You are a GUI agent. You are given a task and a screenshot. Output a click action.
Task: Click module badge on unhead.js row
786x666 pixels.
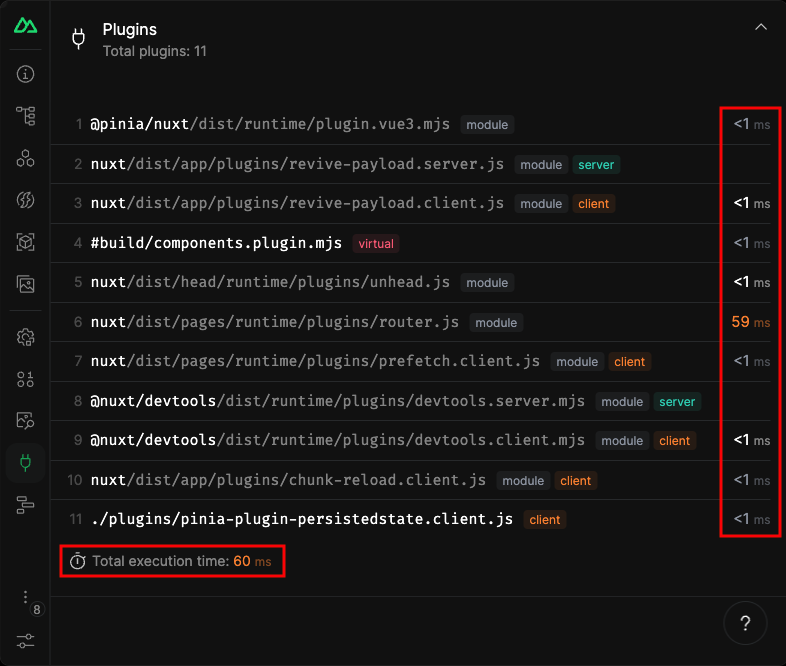[x=487, y=283]
